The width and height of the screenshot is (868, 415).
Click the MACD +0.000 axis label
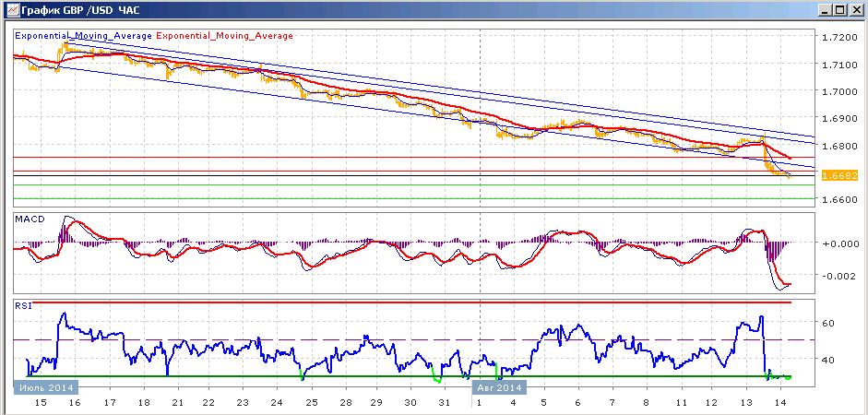(x=839, y=243)
